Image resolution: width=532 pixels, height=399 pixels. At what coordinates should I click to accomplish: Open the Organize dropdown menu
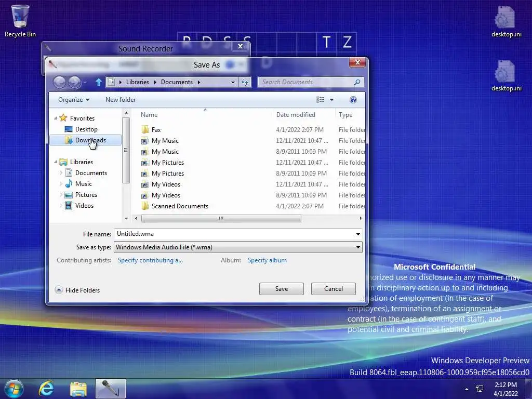click(74, 99)
